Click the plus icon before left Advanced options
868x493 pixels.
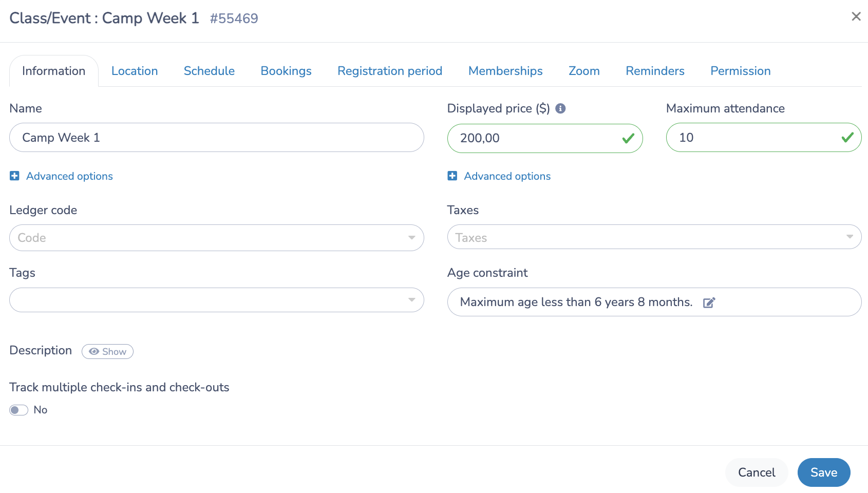pos(14,176)
